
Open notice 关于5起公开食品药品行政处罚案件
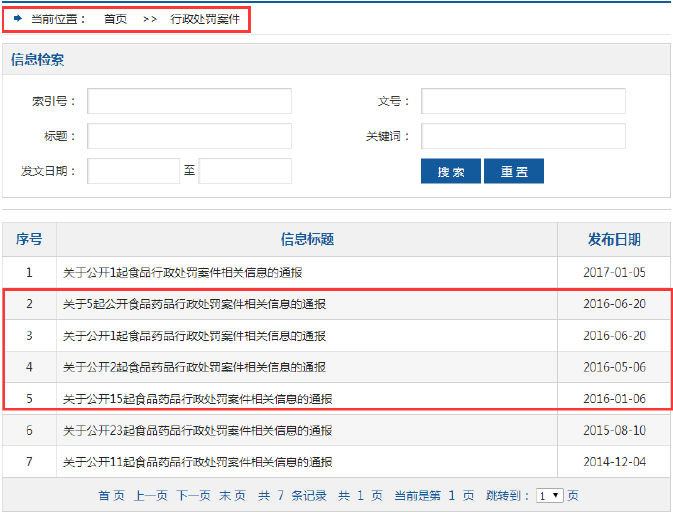click(194, 304)
